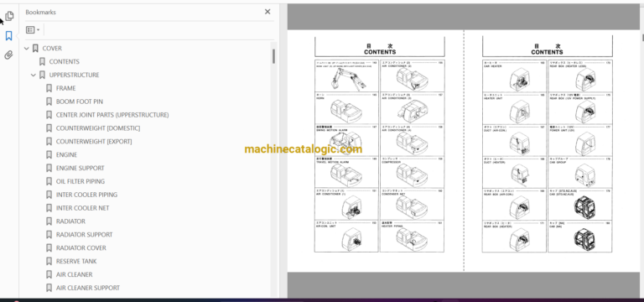Click the CAB HEATER diagram cell

point(515,76)
